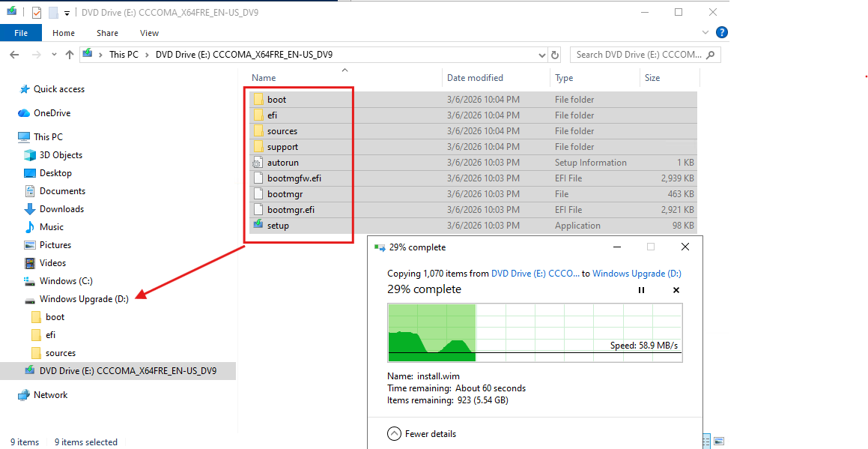
Task: Open OneDrive in navigation pane
Action: tap(52, 113)
